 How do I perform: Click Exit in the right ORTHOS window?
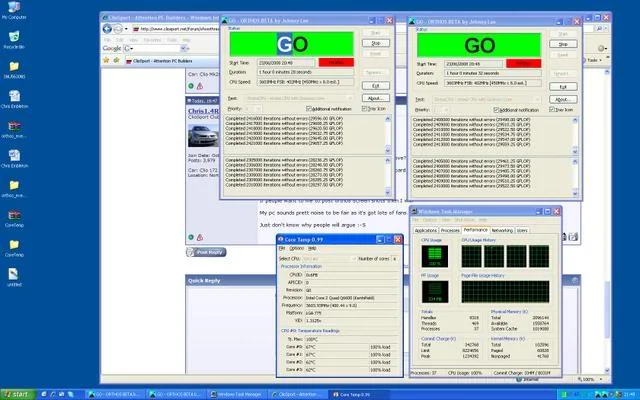[x=563, y=87]
